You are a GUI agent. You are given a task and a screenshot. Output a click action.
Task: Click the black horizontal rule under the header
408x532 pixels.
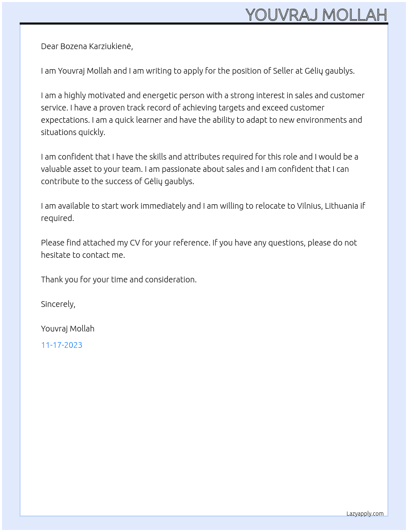tap(204, 24)
